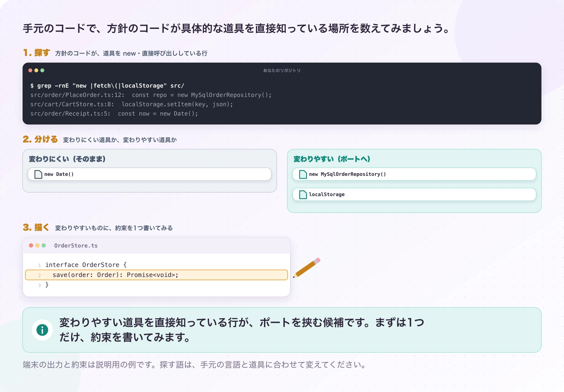The height and width of the screenshot is (392, 564).
Task: Click the file icon beside new MySqlOrderRepository()
Action: point(303,174)
